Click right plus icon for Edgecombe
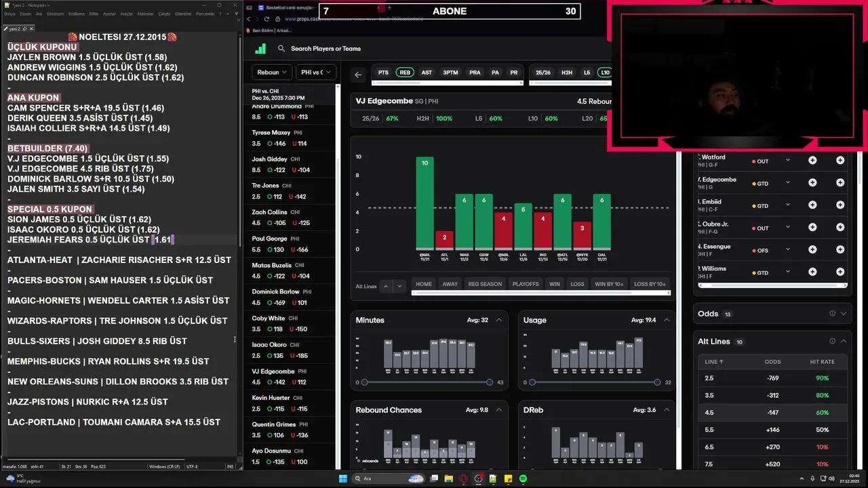Viewport: 868px width, 488px height. (x=840, y=183)
